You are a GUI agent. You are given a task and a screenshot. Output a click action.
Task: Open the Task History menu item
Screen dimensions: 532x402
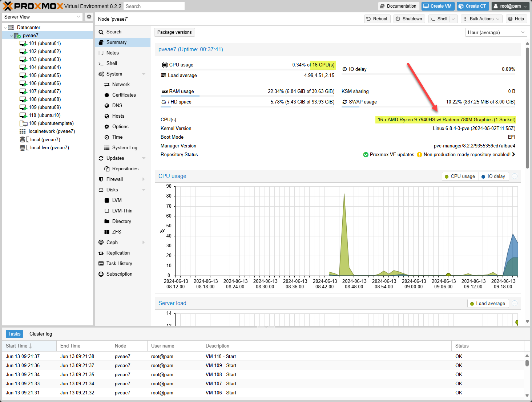point(123,264)
